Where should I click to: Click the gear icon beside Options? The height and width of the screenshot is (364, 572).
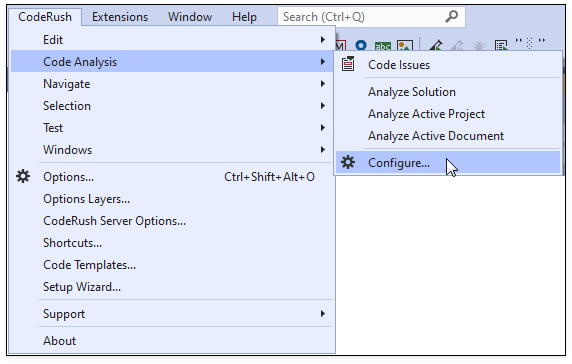tap(23, 177)
